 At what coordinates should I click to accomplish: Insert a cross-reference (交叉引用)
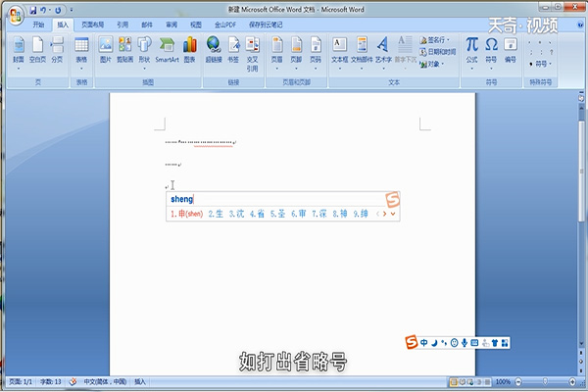click(x=253, y=54)
